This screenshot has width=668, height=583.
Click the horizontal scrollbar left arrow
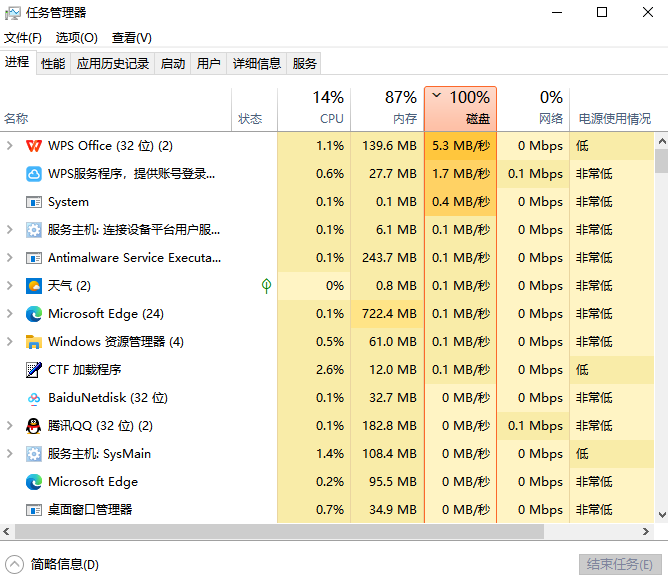6,531
